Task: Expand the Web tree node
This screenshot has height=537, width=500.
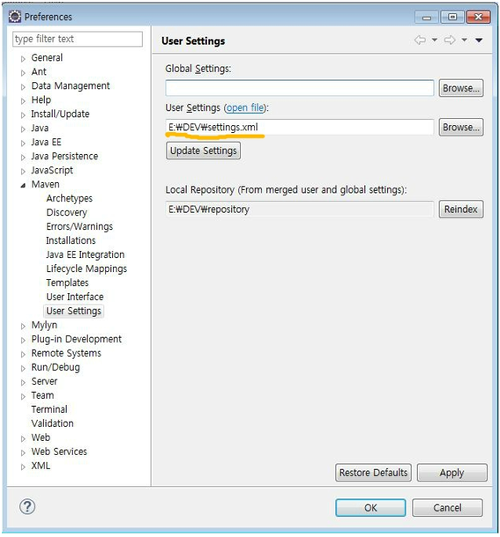Action: tap(23, 439)
